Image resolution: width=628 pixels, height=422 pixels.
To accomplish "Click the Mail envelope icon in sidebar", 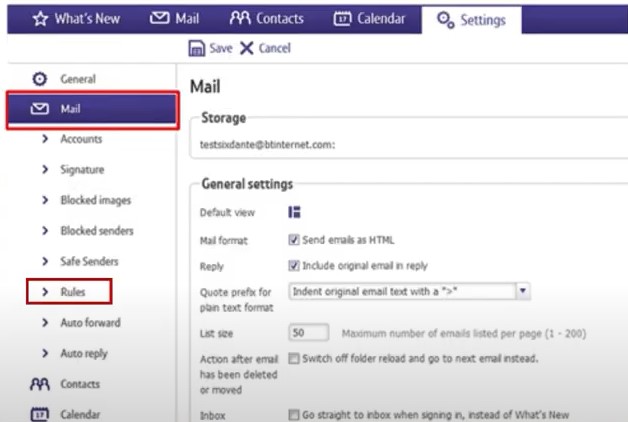I will pos(40,109).
